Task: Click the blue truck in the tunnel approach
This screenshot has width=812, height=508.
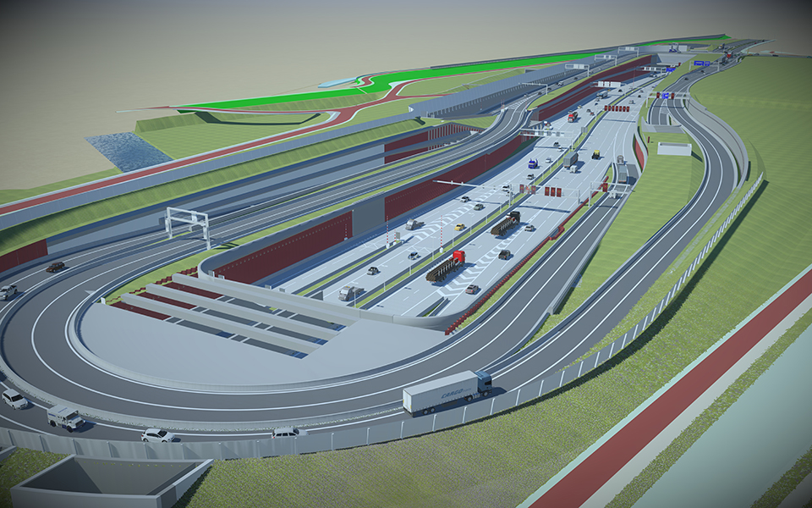Action: tap(533, 163)
